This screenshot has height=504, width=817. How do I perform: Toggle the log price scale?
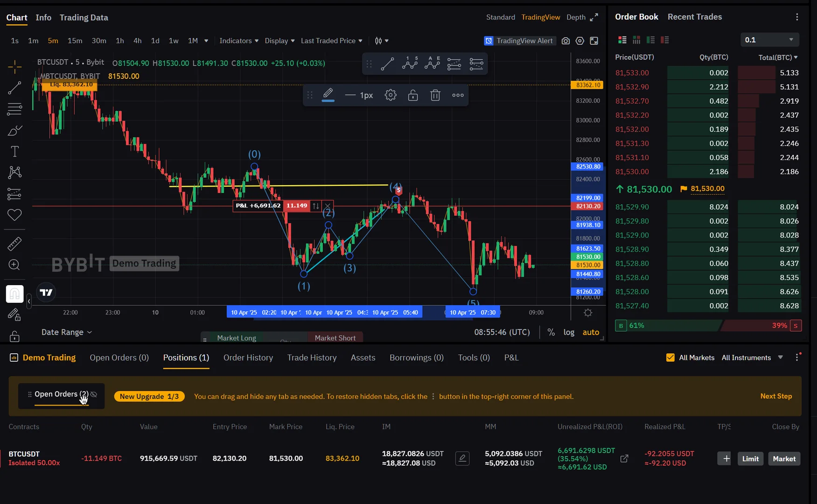pyautogui.click(x=569, y=332)
